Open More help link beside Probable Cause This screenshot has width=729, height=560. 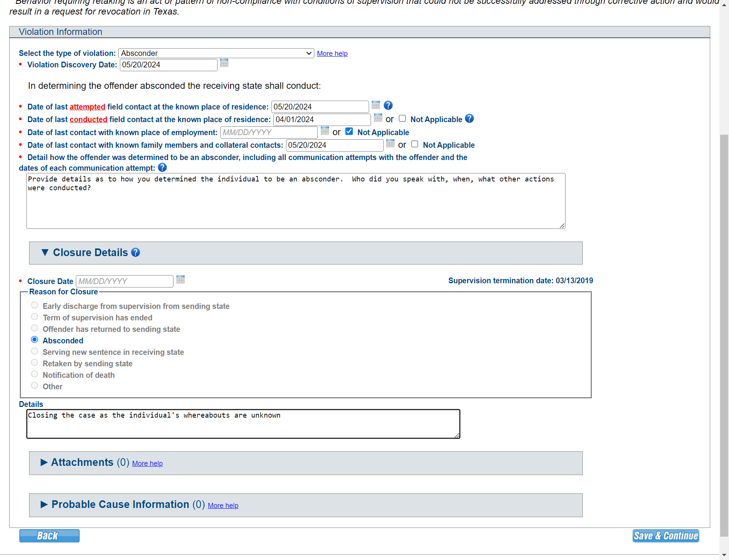click(x=223, y=506)
